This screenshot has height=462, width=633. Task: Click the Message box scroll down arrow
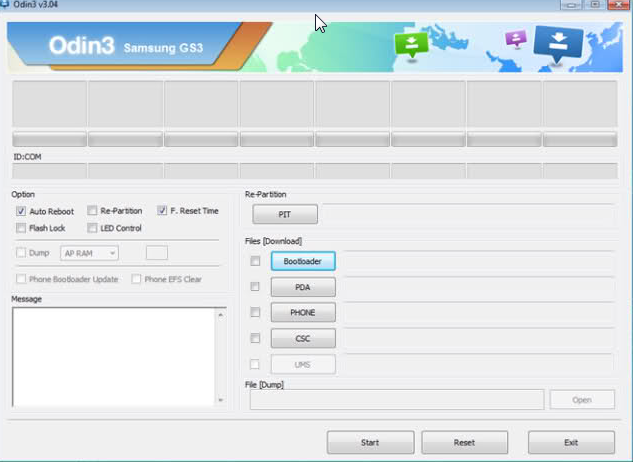(221, 400)
